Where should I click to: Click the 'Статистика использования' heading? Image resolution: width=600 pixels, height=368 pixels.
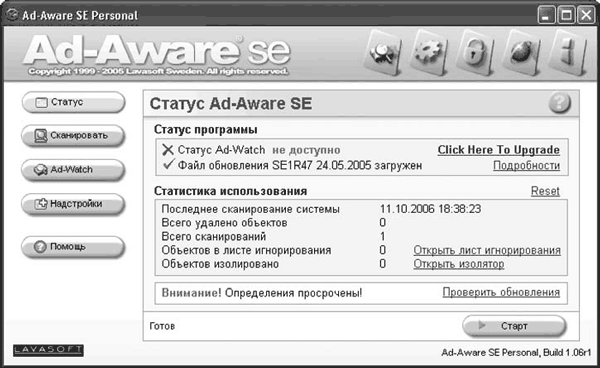230,191
